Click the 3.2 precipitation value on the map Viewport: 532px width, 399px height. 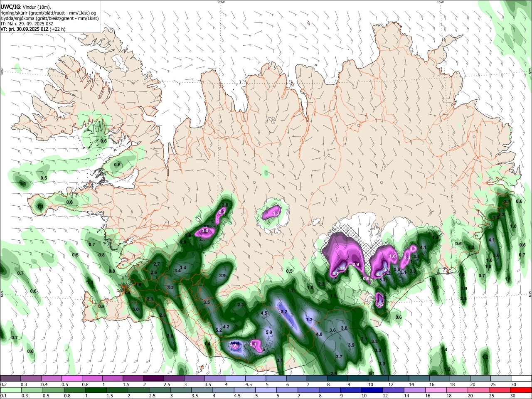(x=170, y=288)
